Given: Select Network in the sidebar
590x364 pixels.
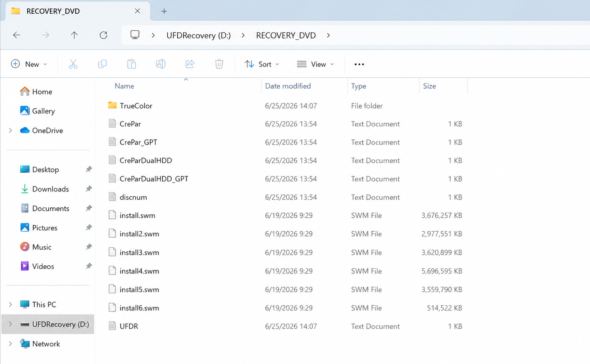Looking at the screenshot, I should [x=40, y=344].
